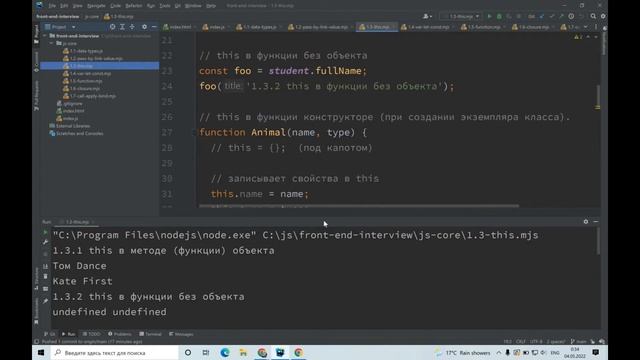This screenshot has width=640, height=360.
Task: Hide the Project panel with minus icon
Action: point(154,27)
